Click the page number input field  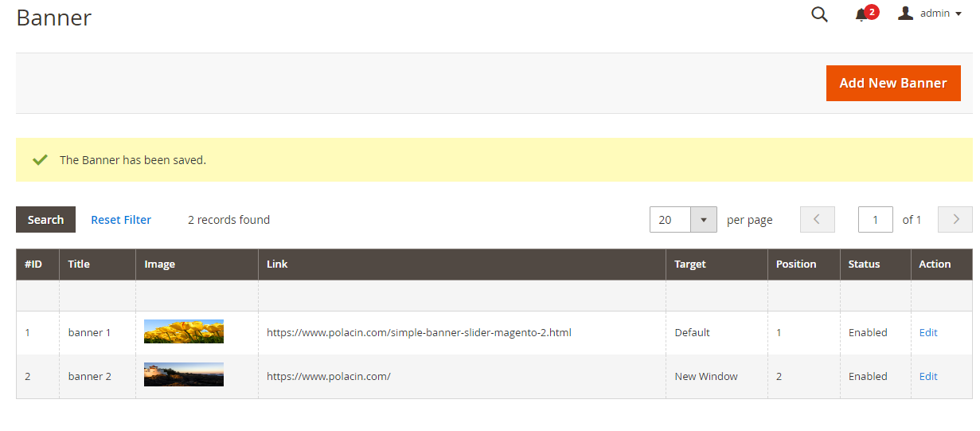[876, 220]
